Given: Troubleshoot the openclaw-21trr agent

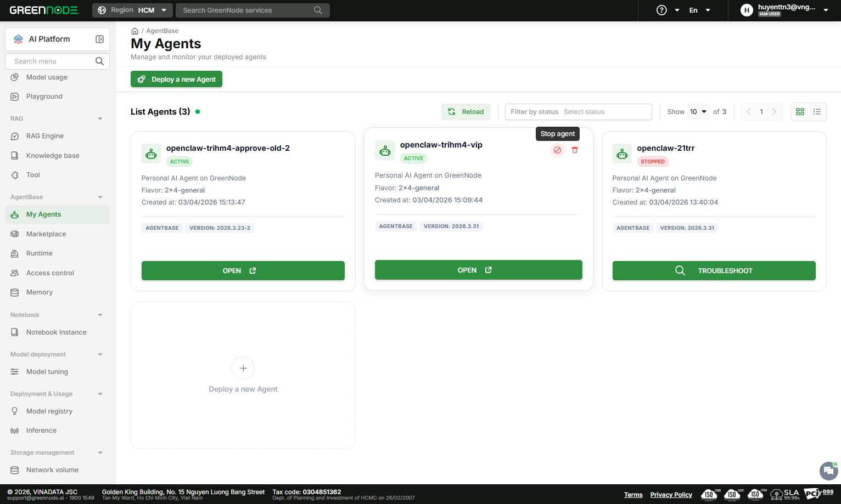Looking at the screenshot, I should click(x=714, y=271).
